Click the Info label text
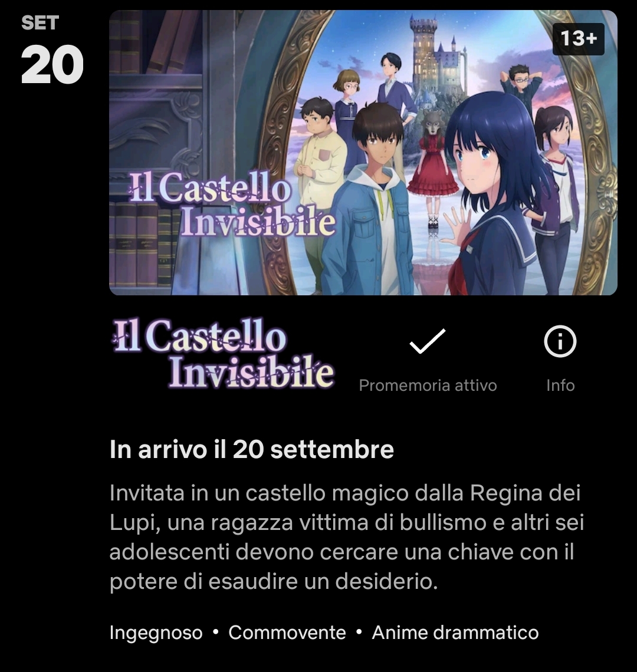This screenshot has height=672, width=637. coord(560,386)
